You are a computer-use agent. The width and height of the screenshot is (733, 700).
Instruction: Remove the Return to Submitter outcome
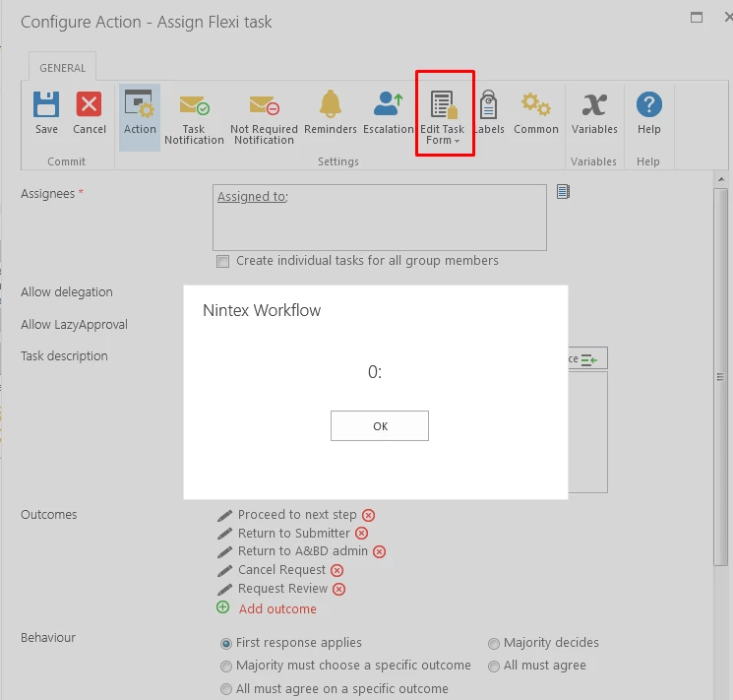point(361,534)
